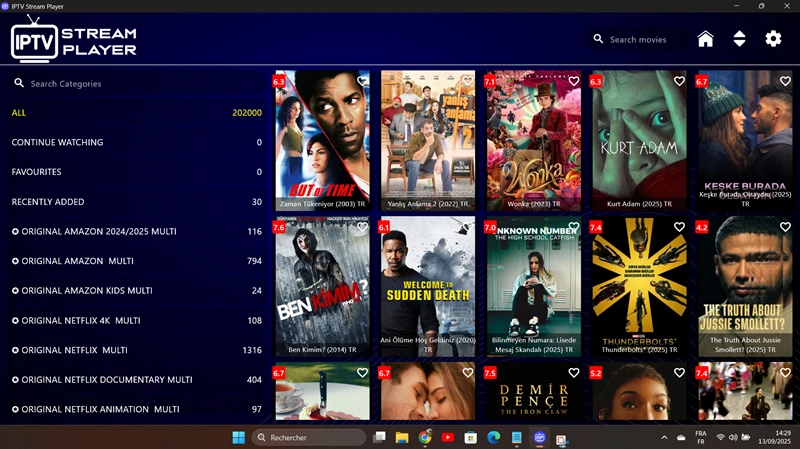
Task: Click the sort up-down arrows icon
Action: coord(739,39)
